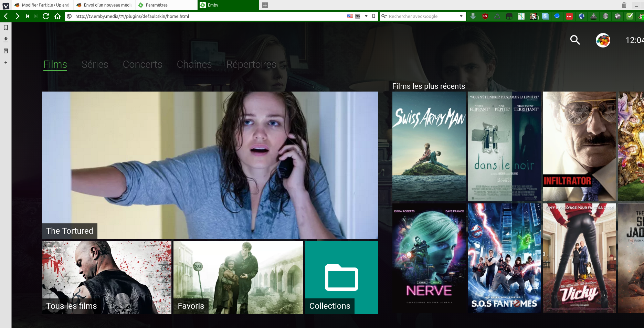This screenshot has width=644, height=328.
Task: Open the Collections card
Action: click(x=341, y=277)
